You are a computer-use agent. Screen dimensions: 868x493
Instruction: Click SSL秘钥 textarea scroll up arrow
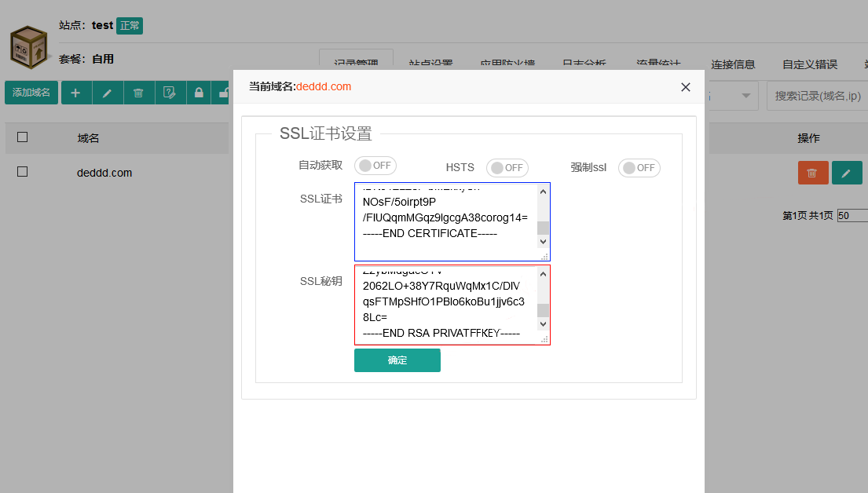point(543,274)
